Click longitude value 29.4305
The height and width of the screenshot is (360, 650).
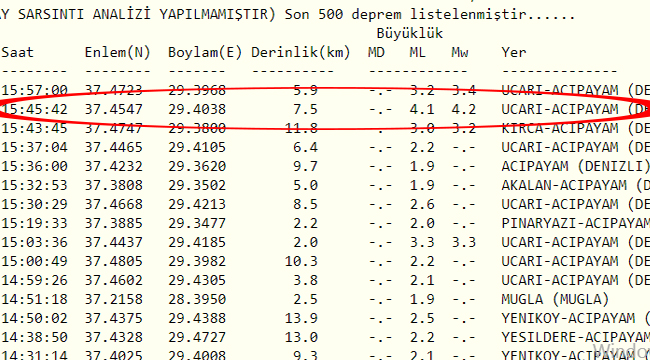tap(197, 280)
